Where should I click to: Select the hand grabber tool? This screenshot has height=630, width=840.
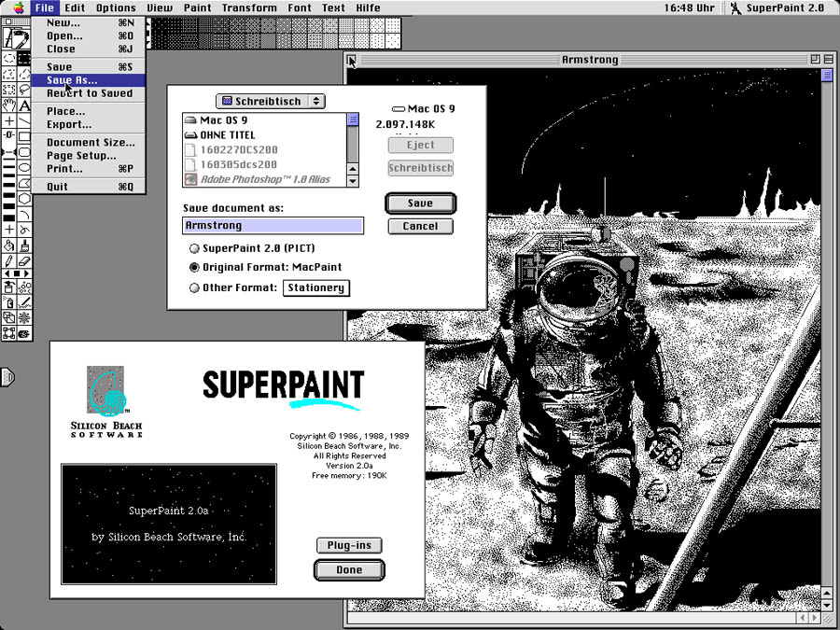(x=8, y=105)
